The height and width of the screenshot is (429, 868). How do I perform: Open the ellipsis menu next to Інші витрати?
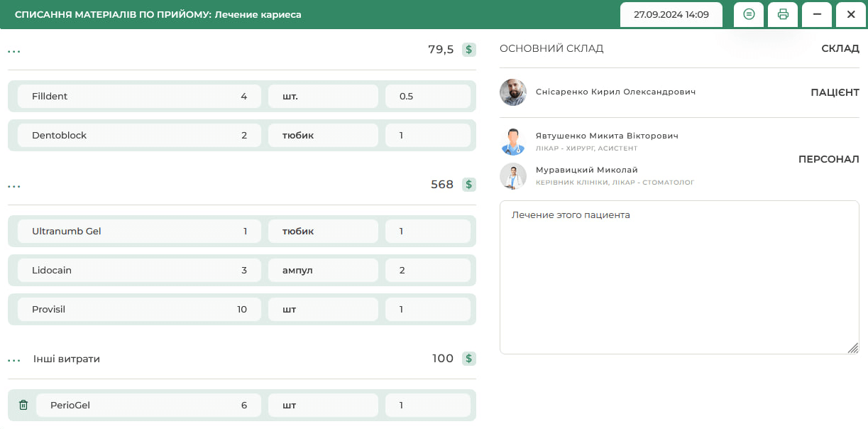tap(13, 359)
